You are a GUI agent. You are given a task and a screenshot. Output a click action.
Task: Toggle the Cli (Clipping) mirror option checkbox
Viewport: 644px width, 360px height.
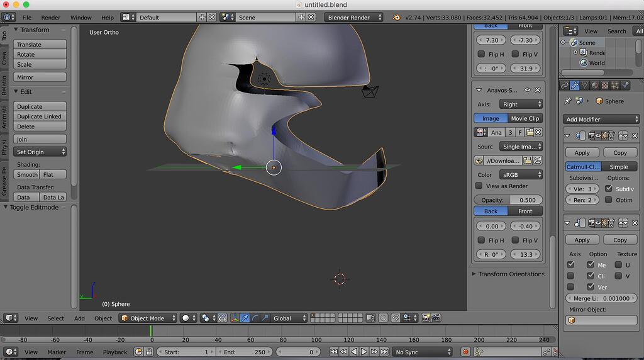tap(591, 276)
